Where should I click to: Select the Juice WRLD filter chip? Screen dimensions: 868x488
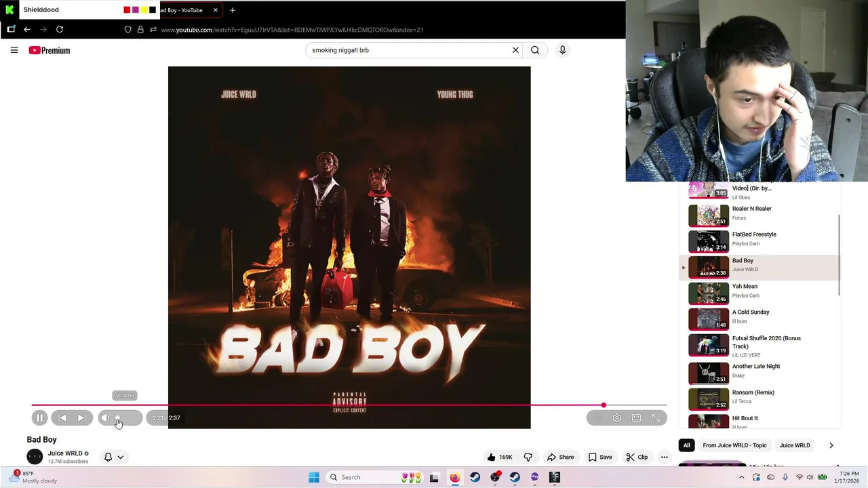tap(795, 445)
